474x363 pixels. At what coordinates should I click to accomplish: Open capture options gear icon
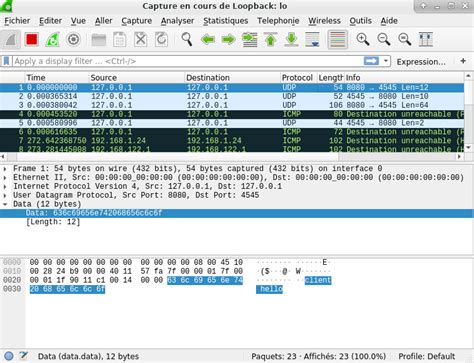point(73,40)
